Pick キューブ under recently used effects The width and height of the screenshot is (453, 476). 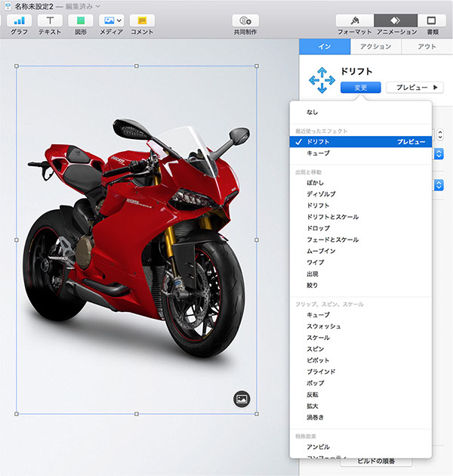pyautogui.click(x=361, y=153)
